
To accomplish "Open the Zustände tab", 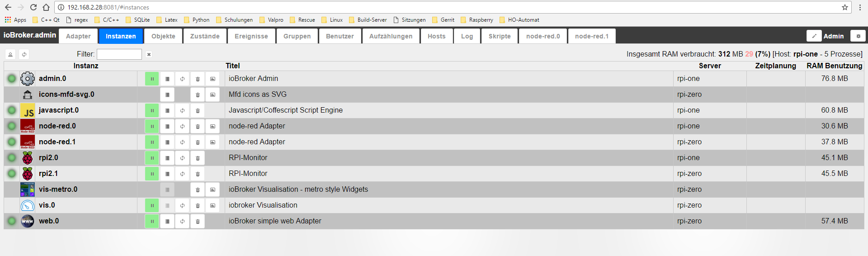I will click(x=205, y=36).
